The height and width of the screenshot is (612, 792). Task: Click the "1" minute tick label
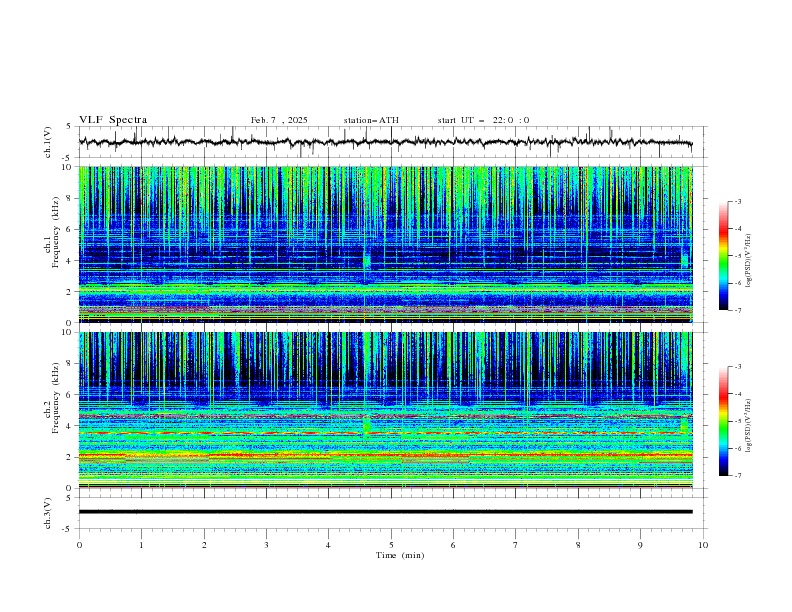coord(141,545)
